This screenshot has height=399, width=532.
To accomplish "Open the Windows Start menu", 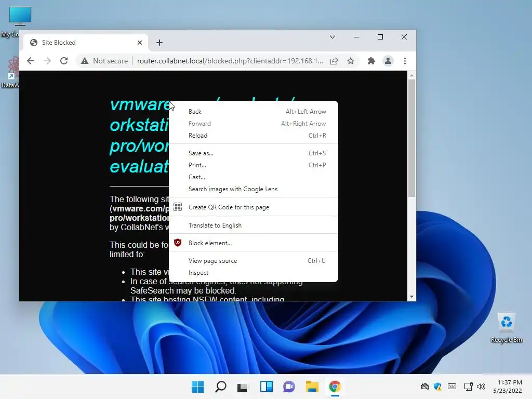I will tap(197, 387).
